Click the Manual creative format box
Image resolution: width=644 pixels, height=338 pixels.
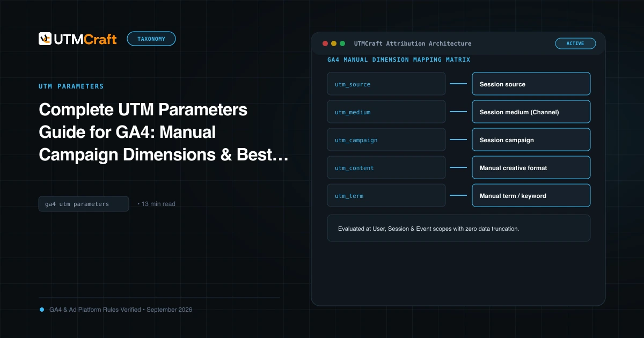[x=531, y=168]
